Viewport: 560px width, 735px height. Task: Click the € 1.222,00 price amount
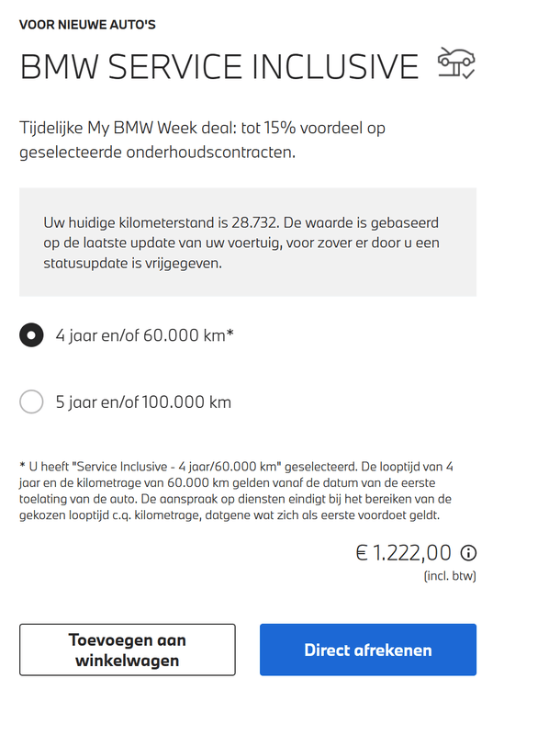click(x=403, y=552)
